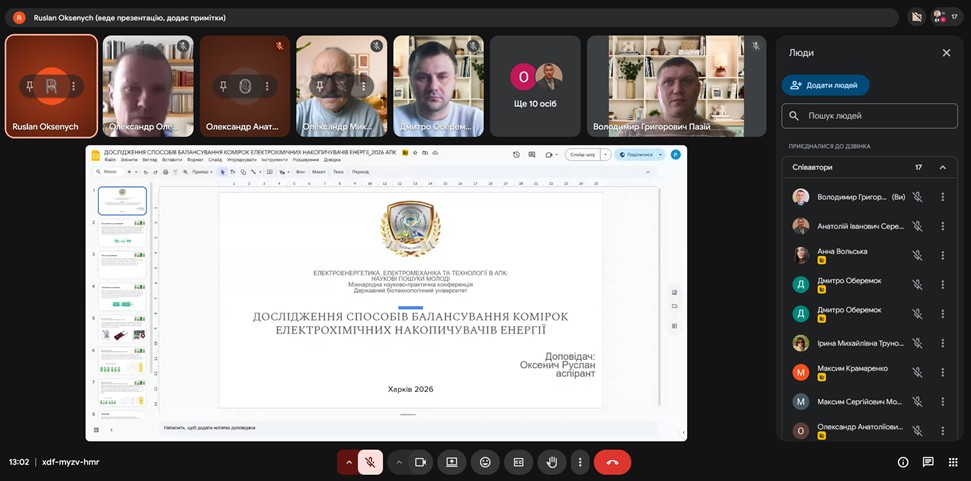
Task: Open the emoji reactions picker
Action: pos(485,462)
